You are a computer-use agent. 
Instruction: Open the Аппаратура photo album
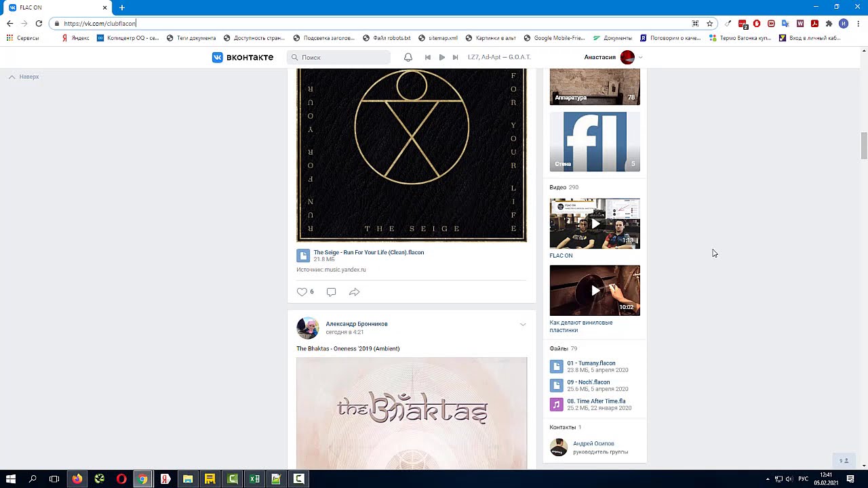(595, 87)
